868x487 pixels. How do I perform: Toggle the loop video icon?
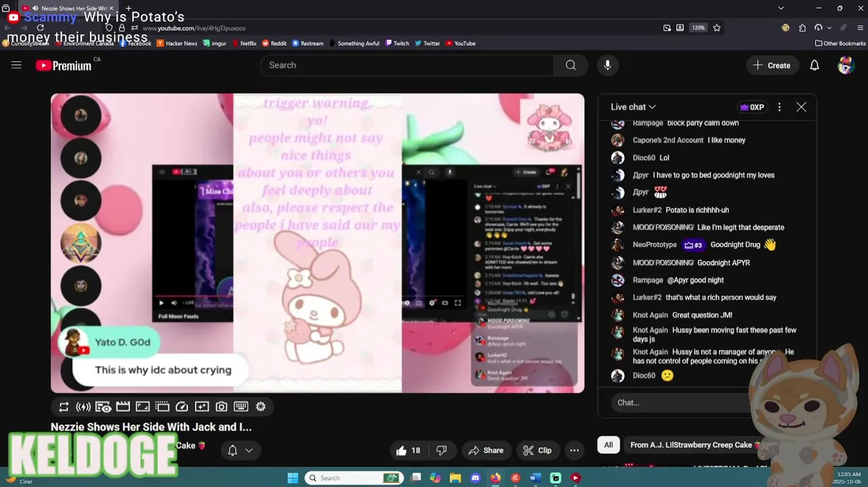[64, 407]
